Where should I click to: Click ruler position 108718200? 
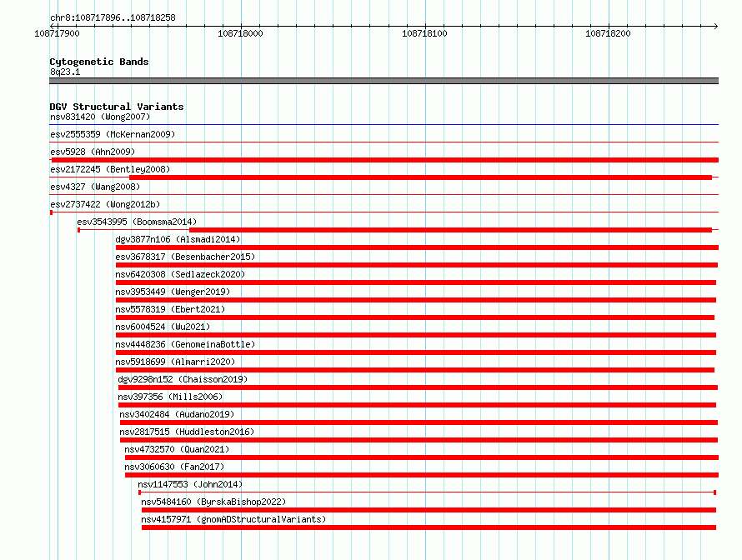point(608,33)
